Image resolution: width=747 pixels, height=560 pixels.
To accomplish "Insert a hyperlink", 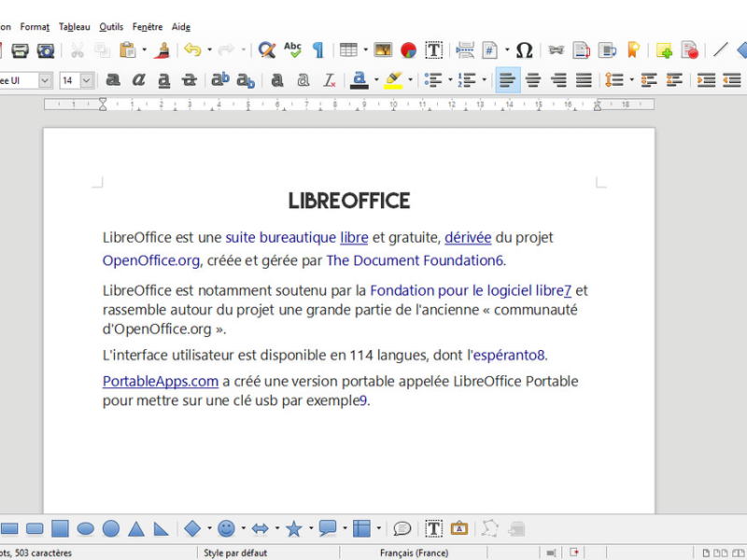I will (556, 50).
